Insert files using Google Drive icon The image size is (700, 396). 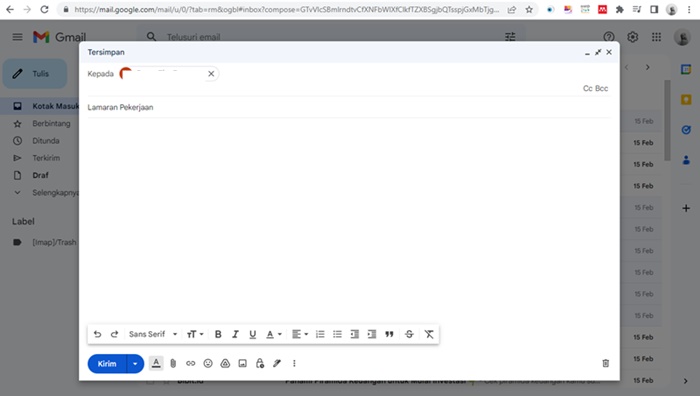(225, 363)
